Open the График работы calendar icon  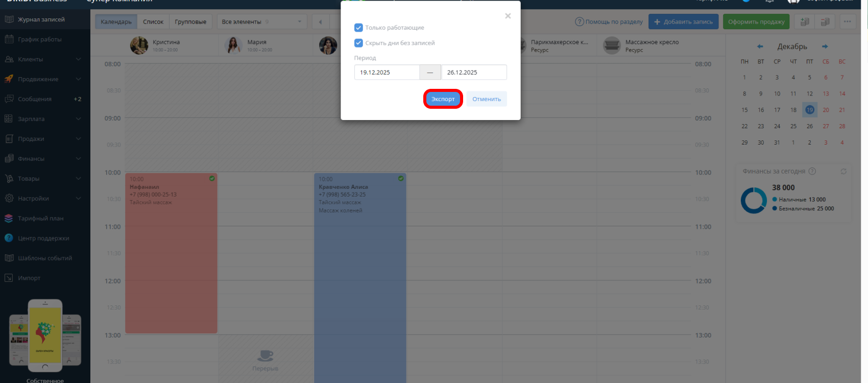[x=9, y=39]
